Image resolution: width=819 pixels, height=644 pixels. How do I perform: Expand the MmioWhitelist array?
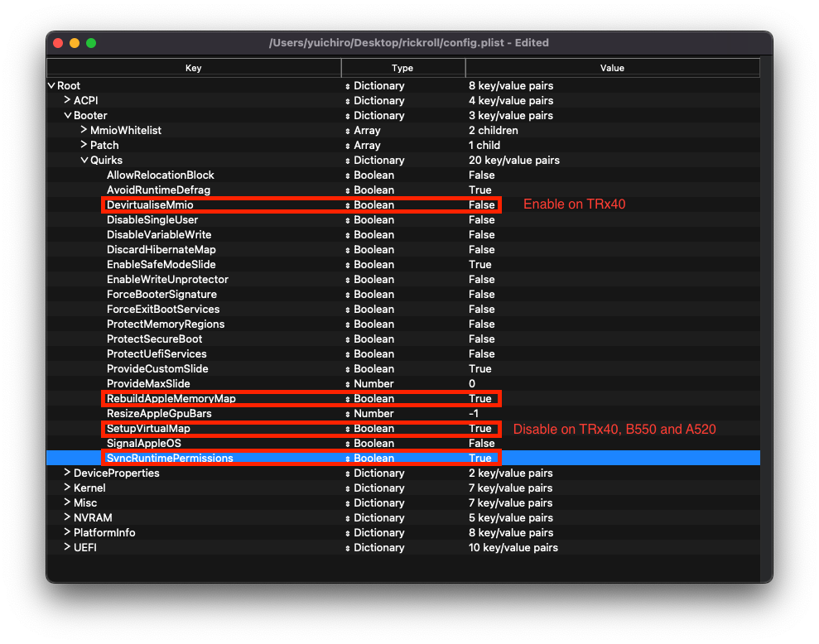84,130
